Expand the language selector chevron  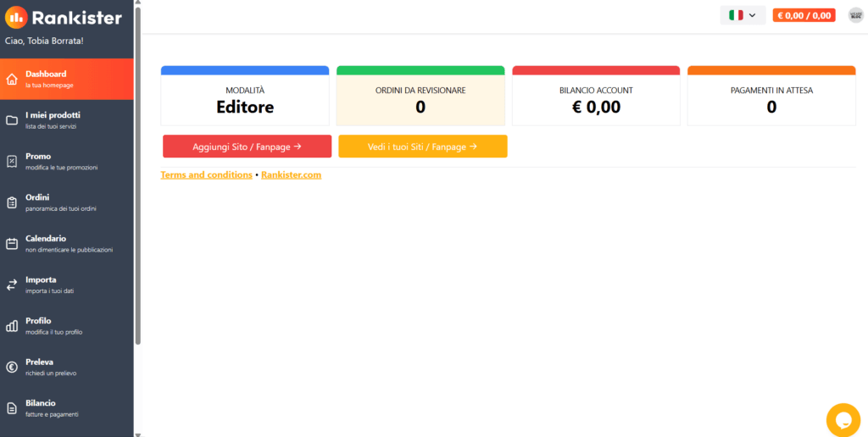(x=752, y=15)
